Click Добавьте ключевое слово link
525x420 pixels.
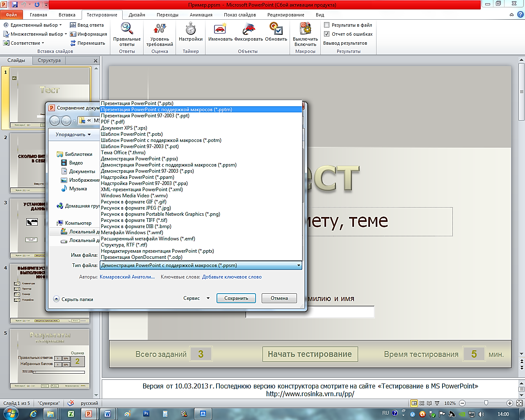pos(232,277)
